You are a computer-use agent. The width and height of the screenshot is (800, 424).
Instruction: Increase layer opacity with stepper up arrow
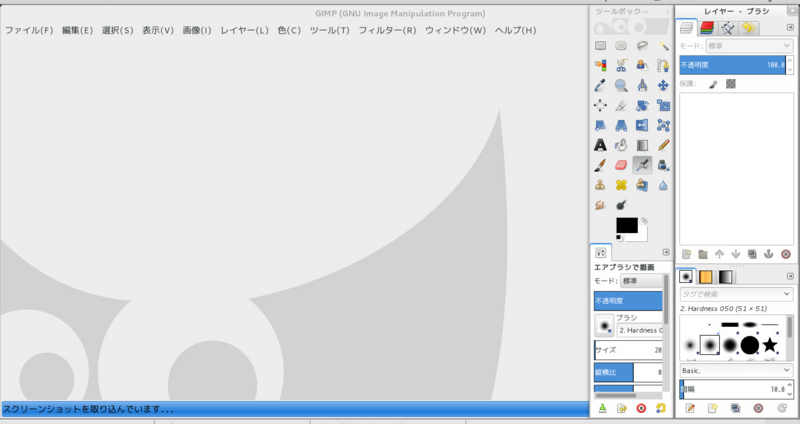pyautogui.click(x=790, y=61)
